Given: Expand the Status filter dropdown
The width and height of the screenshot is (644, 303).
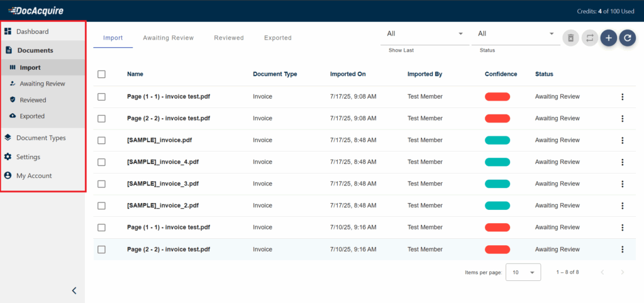Looking at the screenshot, I should [x=516, y=34].
